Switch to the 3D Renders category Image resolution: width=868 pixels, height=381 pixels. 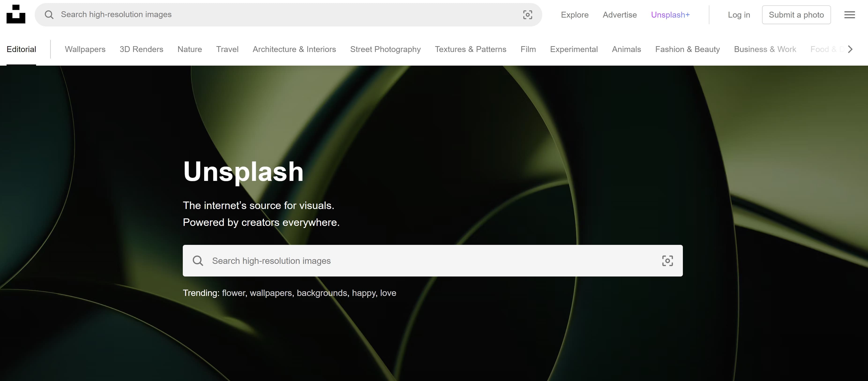(141, 49)
